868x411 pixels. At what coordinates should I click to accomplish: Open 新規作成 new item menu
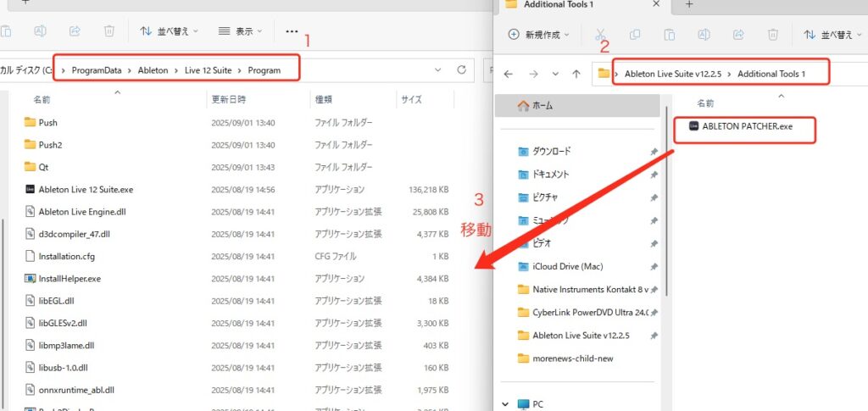pyautogui.click(x=539, y=34)
